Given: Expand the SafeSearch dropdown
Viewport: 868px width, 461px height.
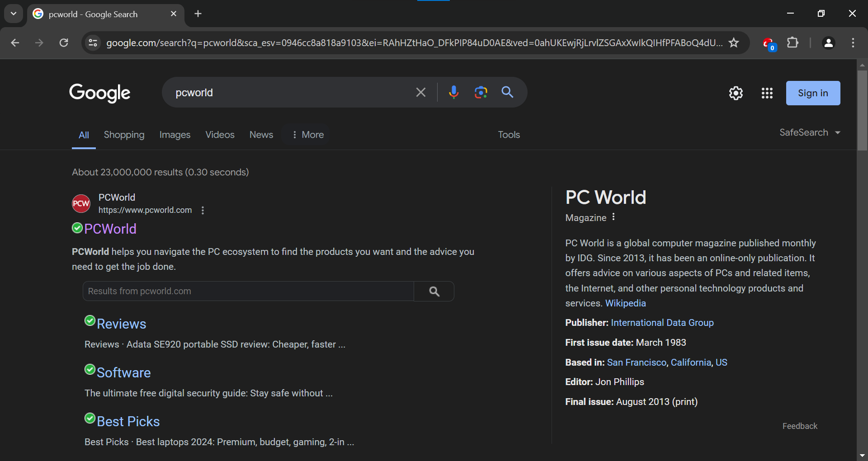Looking at the screenshot, I should tap(810, 132).
